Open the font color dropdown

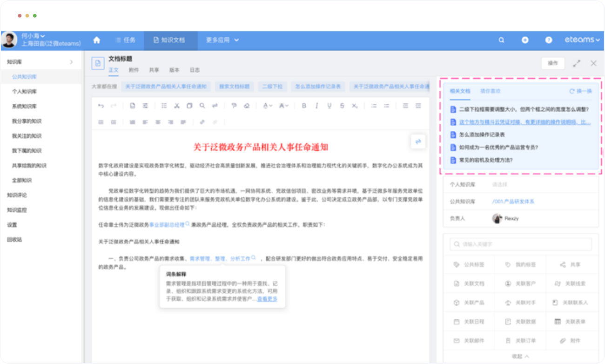click(x=267, y=106)
